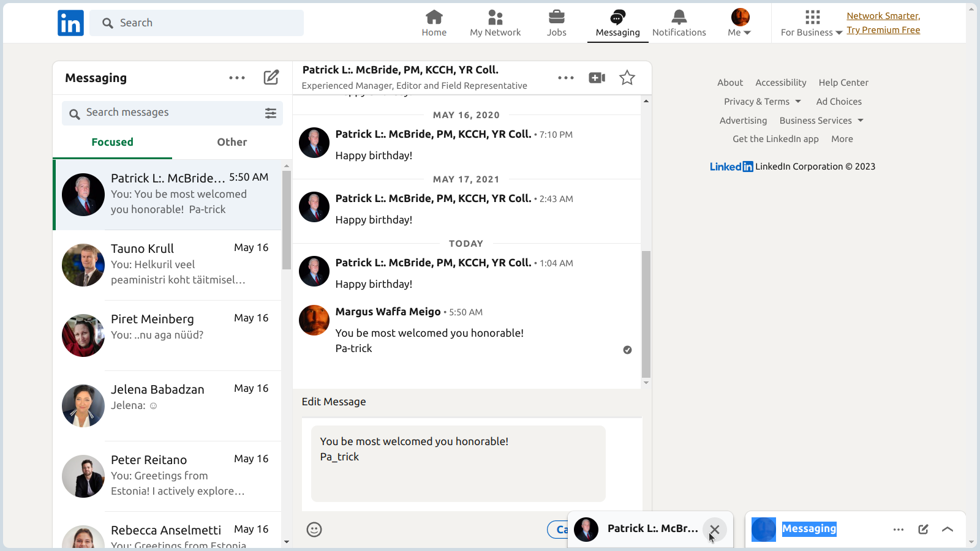This screenshot has width=980, height=551.
Task: Click the highlighted Messaging overlay title
Action: 809,529
